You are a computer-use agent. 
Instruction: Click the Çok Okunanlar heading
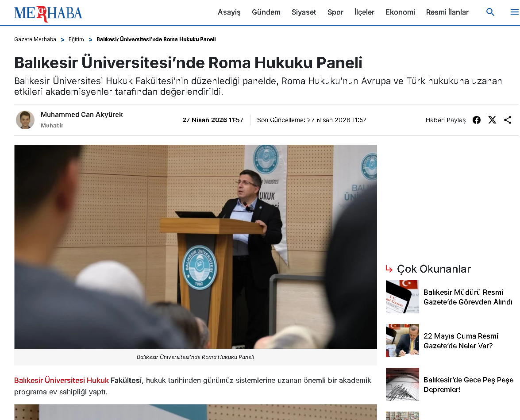tap(433, 269)
